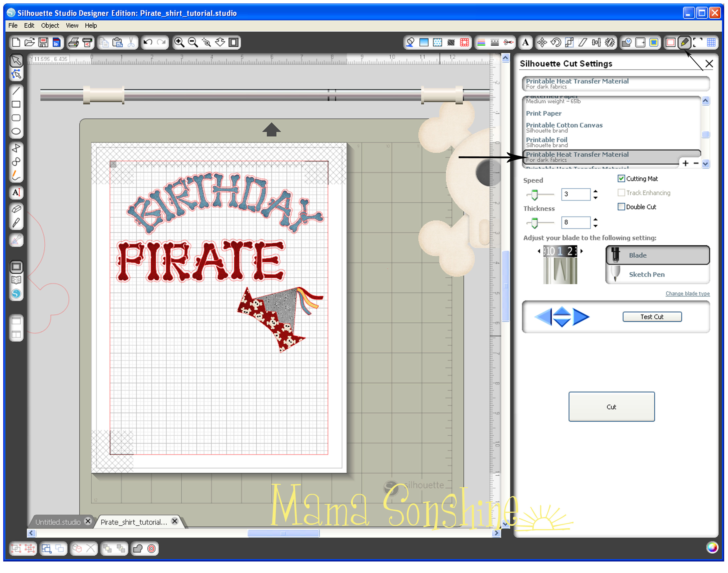Switch to the Untitled.studio tab
728x573 pixels.
pos(58,522)
